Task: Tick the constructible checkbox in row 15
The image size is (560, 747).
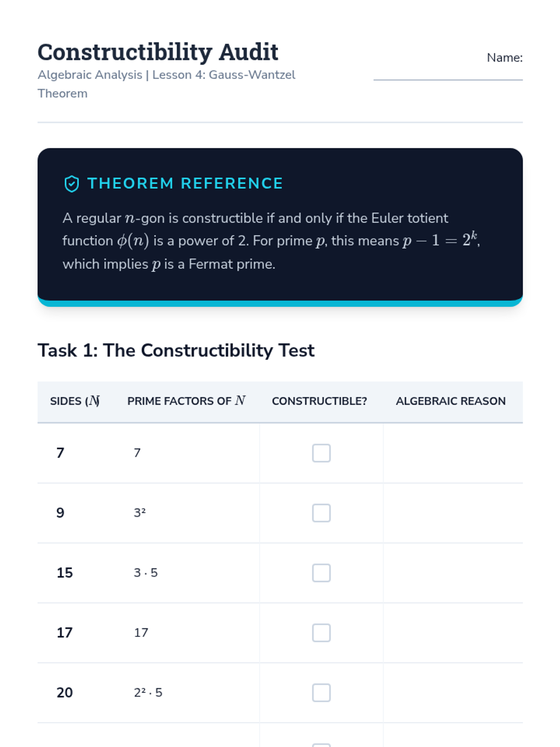Action: click(321, 573)
